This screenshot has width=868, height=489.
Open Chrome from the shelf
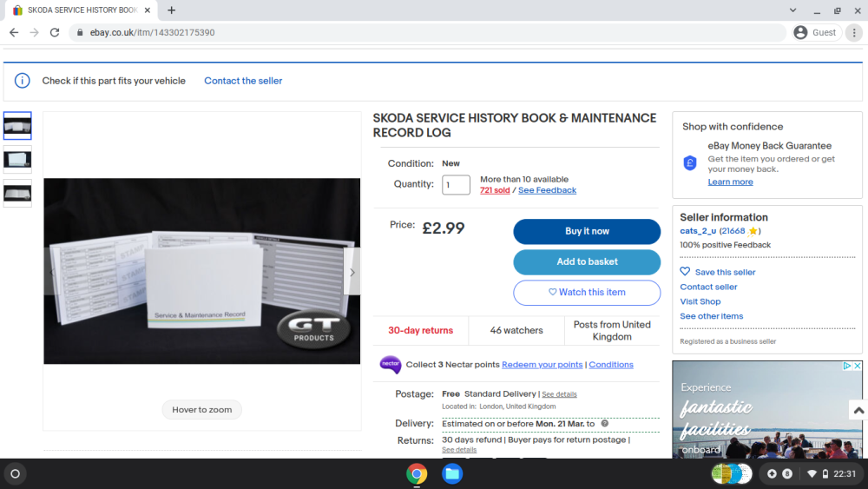417,474
